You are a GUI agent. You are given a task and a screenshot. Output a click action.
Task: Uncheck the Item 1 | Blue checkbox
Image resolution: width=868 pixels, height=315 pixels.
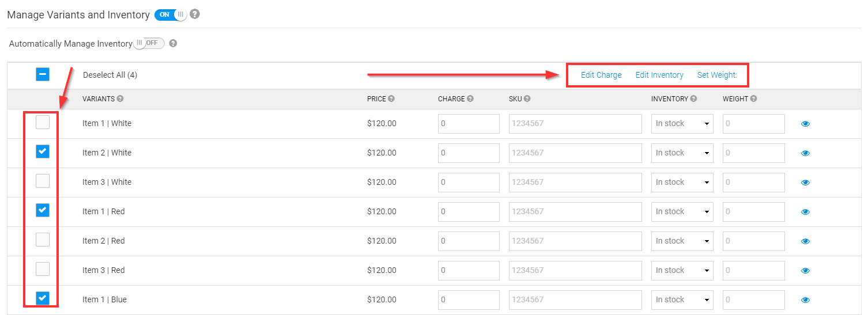click(x=43, y=298)
